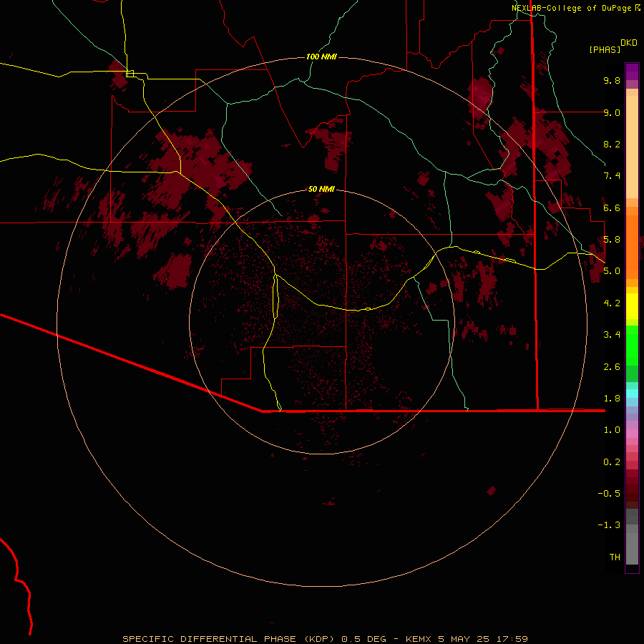This screenshot has width=644, height=644.
Task: Click the TH threshold label on the scale
Action: 615,557
